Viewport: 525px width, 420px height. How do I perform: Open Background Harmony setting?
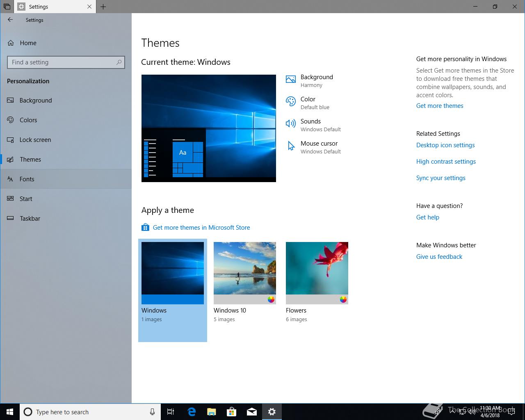coord(317,81)
